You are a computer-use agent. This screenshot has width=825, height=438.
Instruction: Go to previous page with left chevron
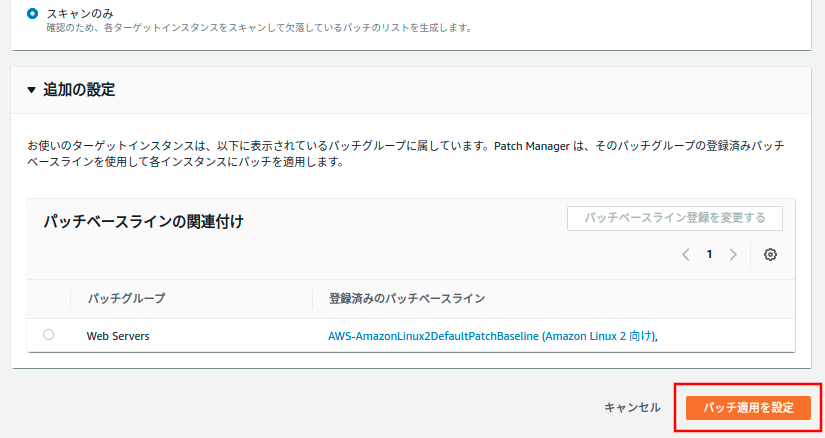coord(686,254)
